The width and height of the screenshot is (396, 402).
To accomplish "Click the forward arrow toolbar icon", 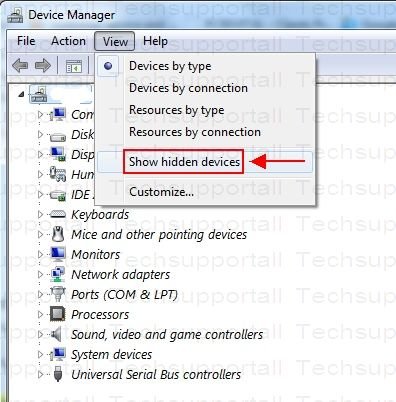I will coord(43,65).
